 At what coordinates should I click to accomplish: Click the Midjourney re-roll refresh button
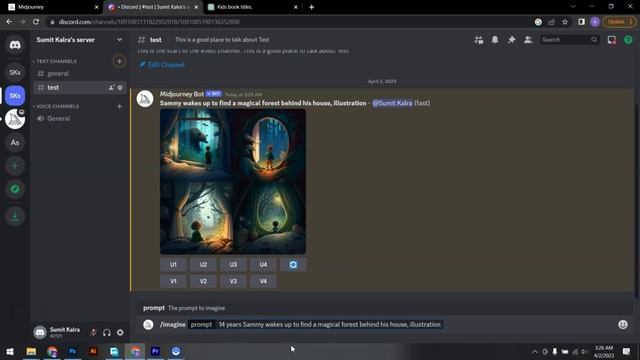point(293,264)
